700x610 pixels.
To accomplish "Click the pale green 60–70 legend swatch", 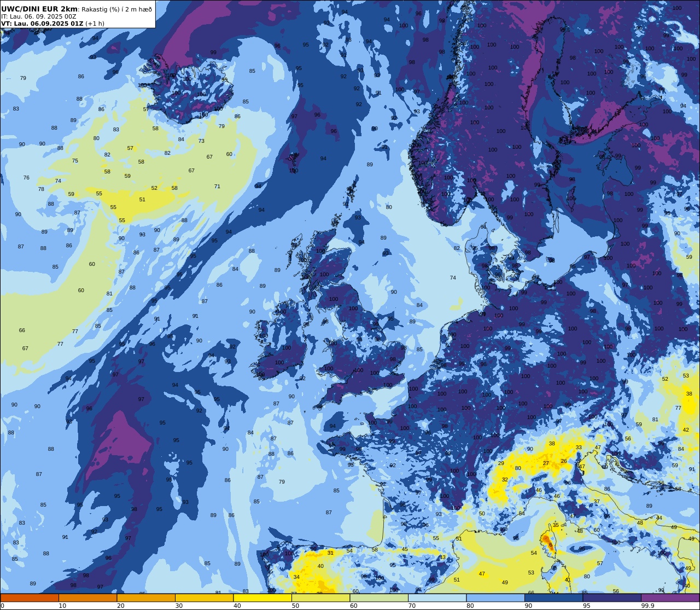I will click(379, 597).
